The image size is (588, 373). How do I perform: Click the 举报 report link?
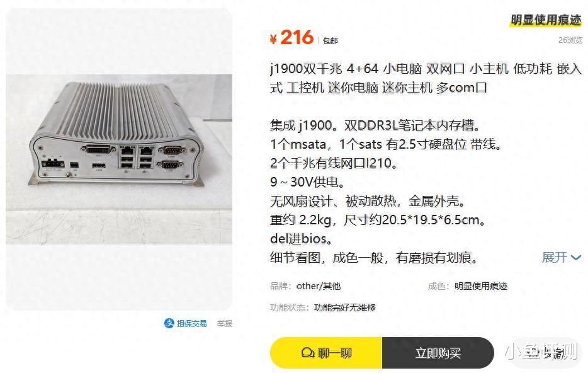pyautogui.click(x=225, y=323)
